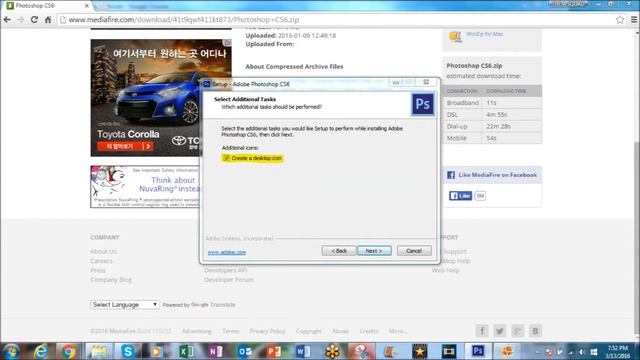Select the Dial-up 22m 28s table row
This screenshot has width=640, height=360.
[492, 127]
